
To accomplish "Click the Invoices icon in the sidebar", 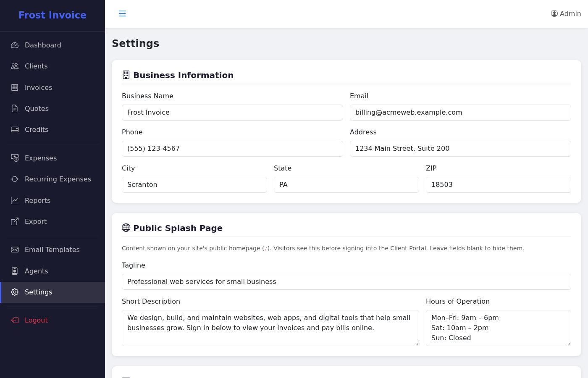I will coord(14,87).
